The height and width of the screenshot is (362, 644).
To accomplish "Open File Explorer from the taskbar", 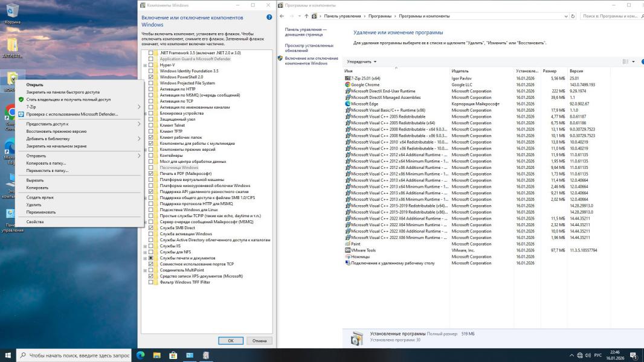I will pyautogui.click(x=156, y=355).
